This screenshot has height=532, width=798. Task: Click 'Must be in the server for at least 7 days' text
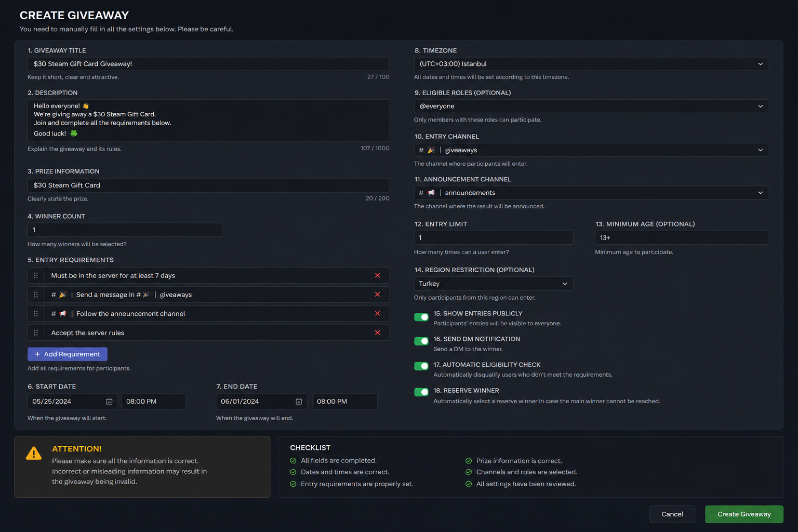[113, 276]
